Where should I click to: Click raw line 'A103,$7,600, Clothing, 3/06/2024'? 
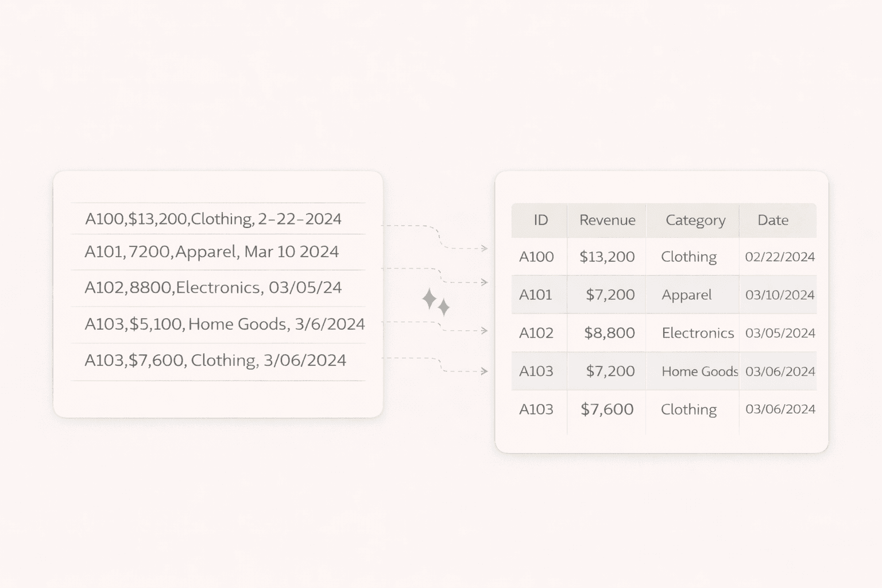[215, 360]
